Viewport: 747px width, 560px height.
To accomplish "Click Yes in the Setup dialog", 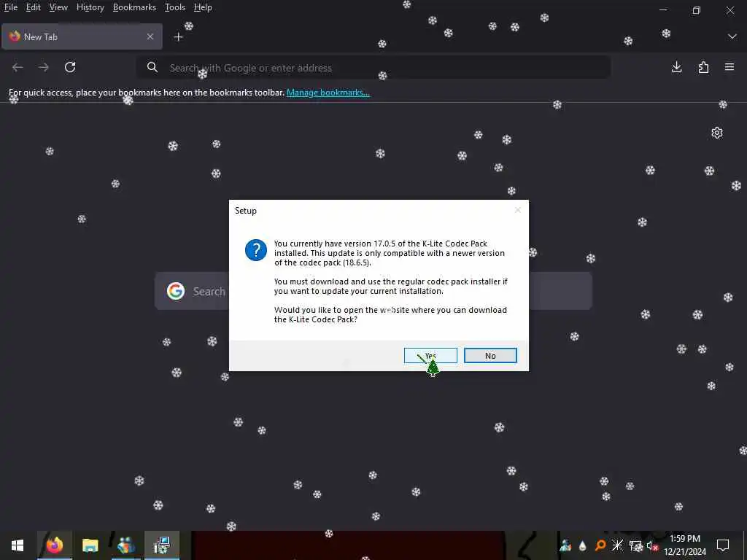I will coord(430,355).
